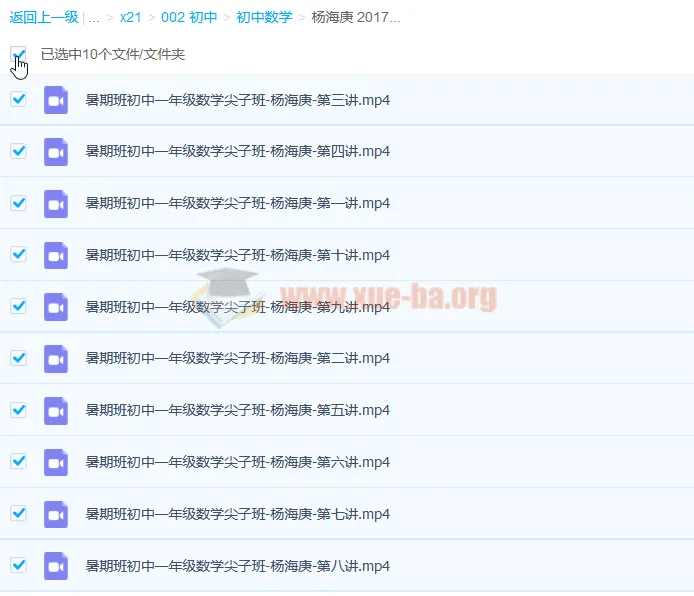Screen dimensions: 694x596
Task: Open file name ending 第八讲.mp4
Action: tap(238, 565)
